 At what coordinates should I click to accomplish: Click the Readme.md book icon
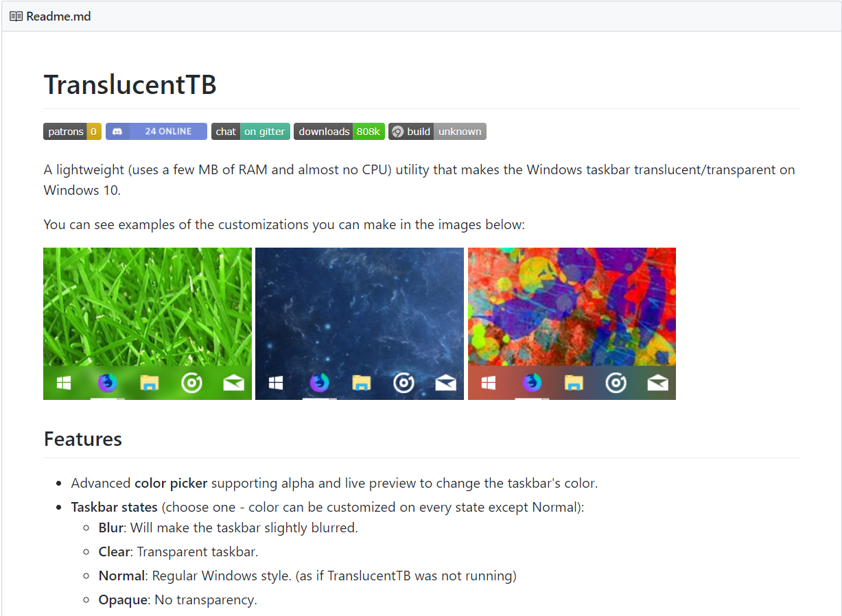coord(16,16)
